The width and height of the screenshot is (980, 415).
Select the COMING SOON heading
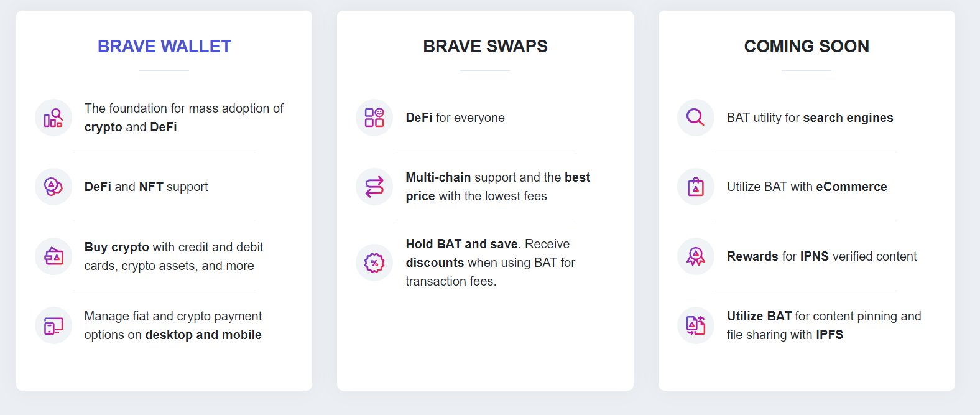(807, 46)
